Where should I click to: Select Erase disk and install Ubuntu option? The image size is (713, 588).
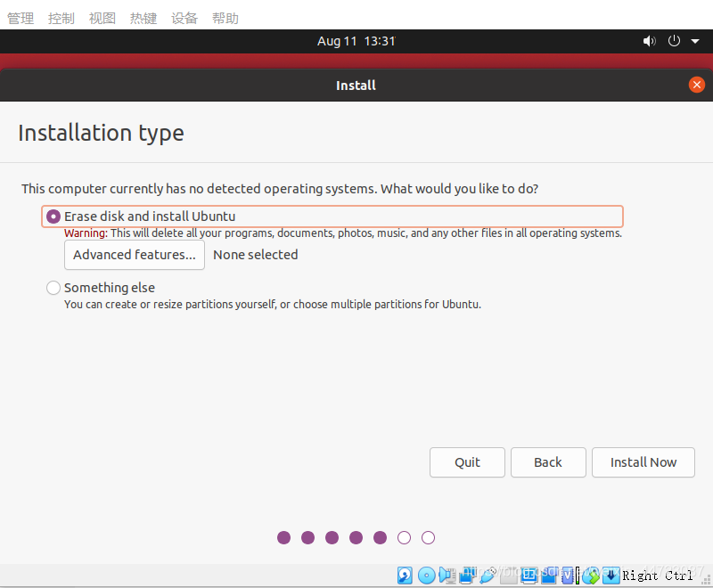coord(332,216)
